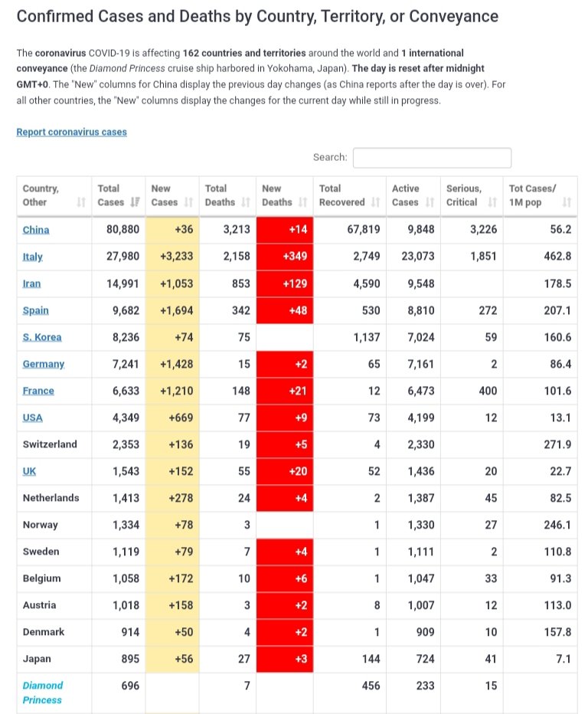Click the Total Cases sort icon
Screen dimensions: 588x714
tap(135, 201)
